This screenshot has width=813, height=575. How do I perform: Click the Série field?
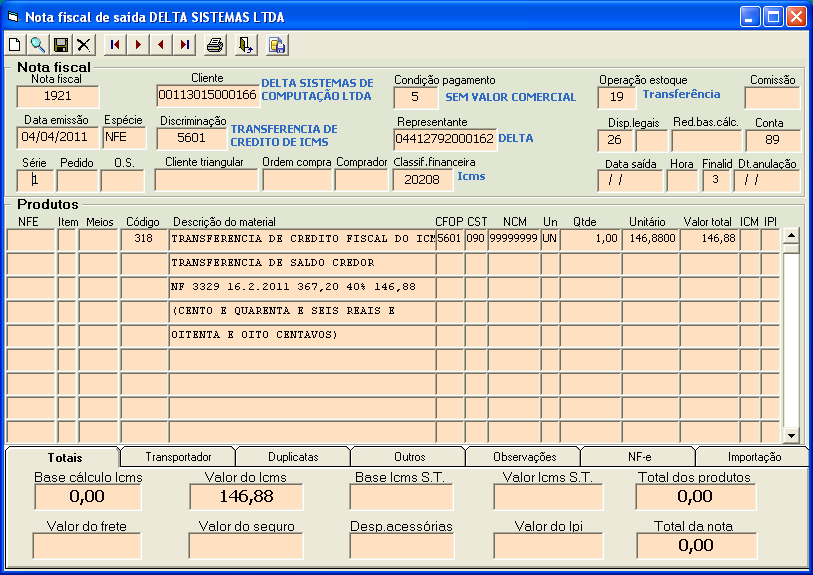(35, 181)
